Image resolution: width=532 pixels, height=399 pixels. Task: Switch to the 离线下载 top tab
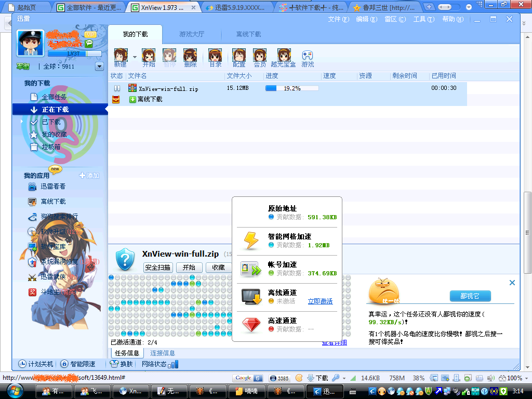[x=249, y=34]
